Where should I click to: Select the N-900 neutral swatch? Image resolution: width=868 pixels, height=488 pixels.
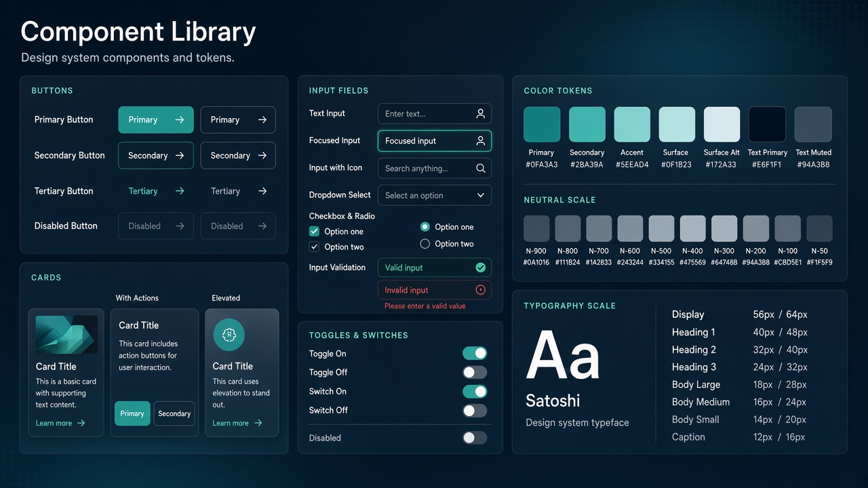pos(536,228)
